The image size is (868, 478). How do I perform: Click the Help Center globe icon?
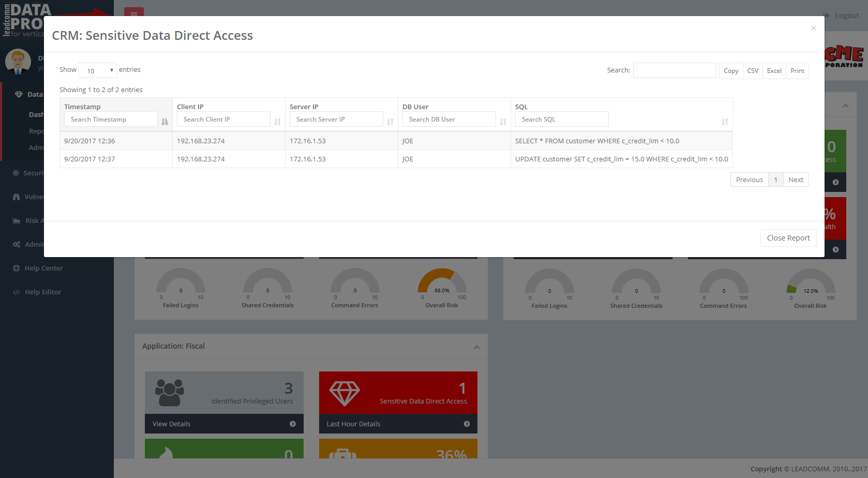[17, 268]
